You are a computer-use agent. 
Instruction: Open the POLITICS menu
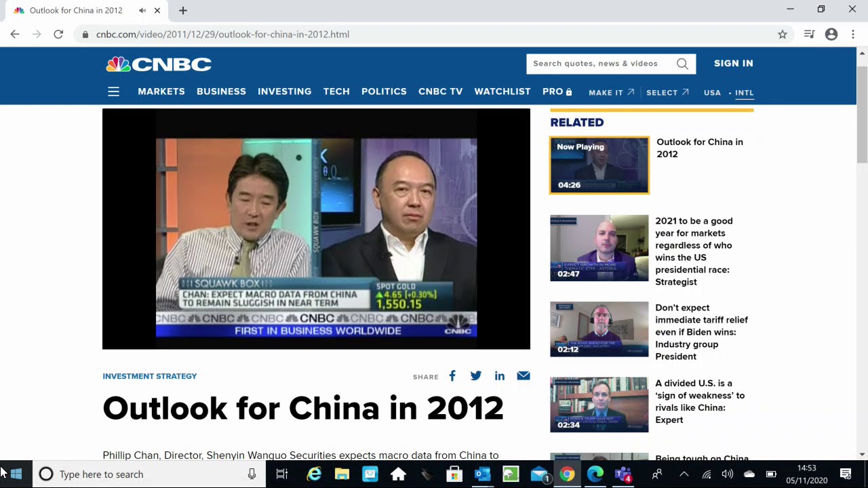pos(384,91)
